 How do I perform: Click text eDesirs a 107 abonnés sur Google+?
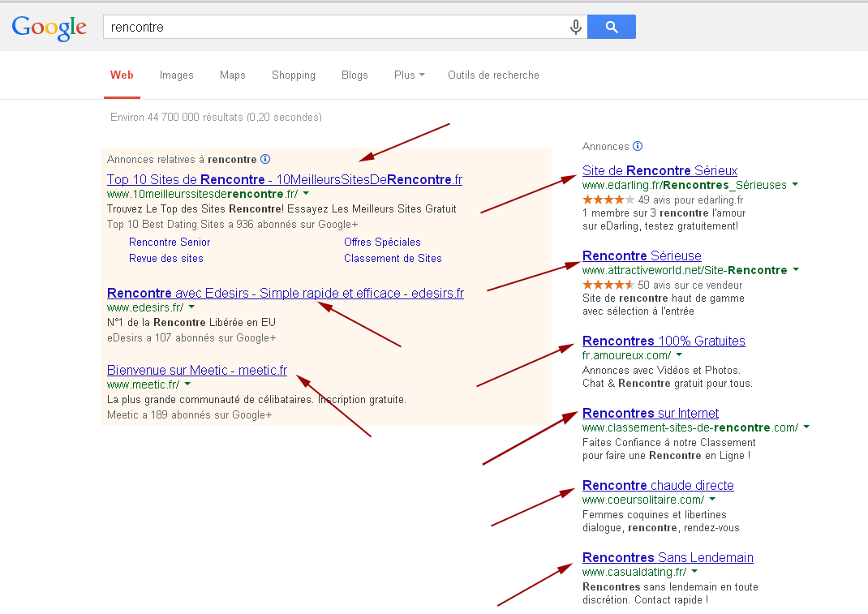191,337
